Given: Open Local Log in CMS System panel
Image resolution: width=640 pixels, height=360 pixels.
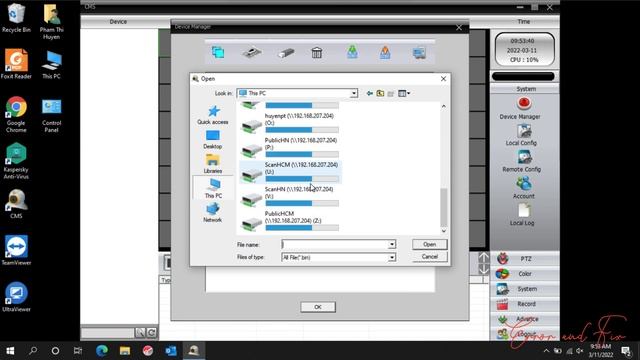Looking at the screenshot, I should click(x=522, y=215).
